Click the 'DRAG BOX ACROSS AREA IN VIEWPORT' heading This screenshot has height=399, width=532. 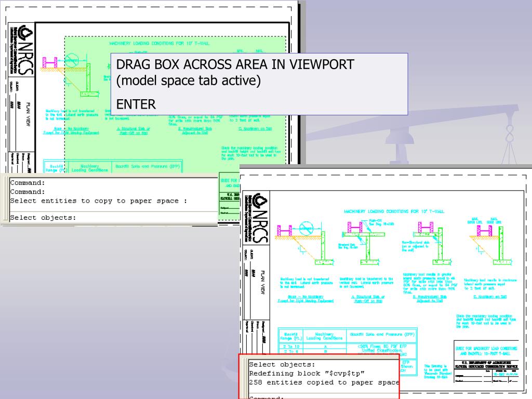[235, 64]
